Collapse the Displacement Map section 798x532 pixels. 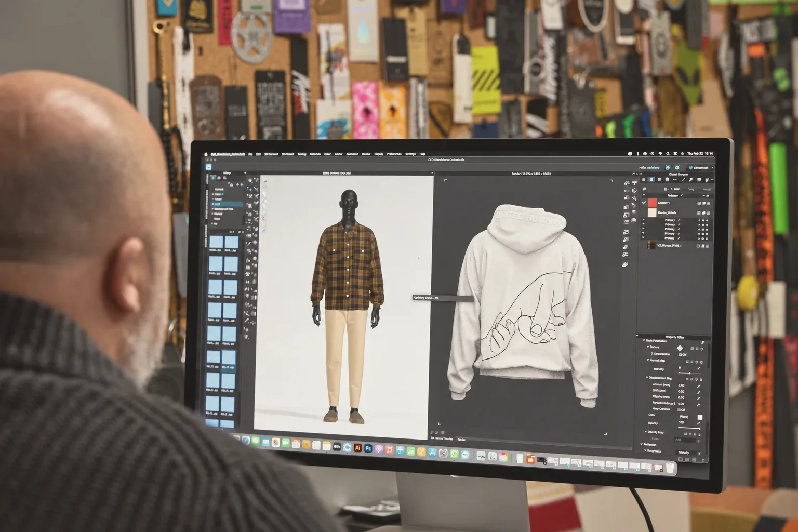pyautogui.click(x=647, y=377)
